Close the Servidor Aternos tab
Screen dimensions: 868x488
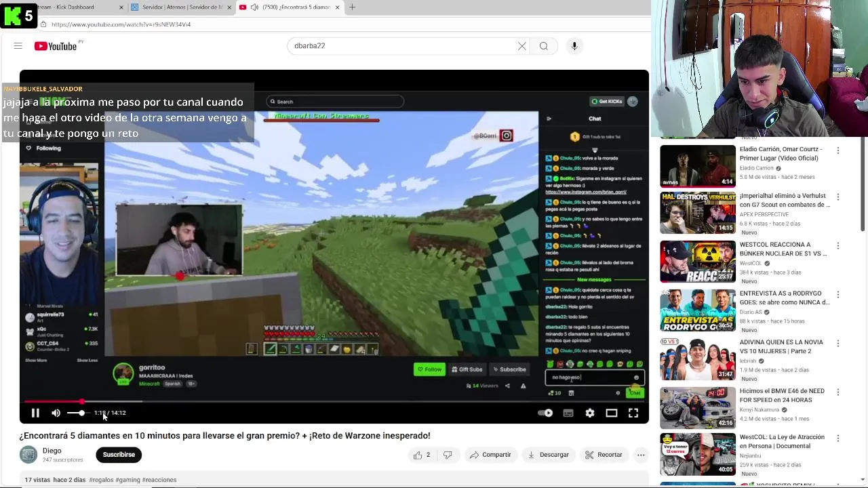pyautogui.click(x=229, y=7)
